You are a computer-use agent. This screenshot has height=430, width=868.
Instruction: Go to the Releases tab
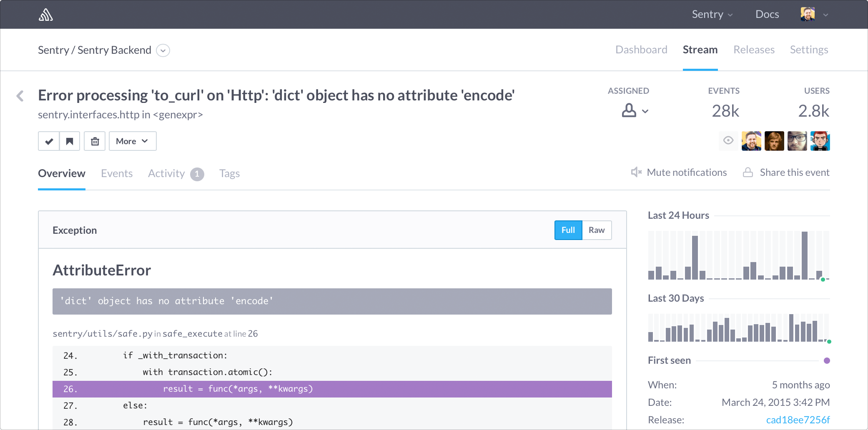click(754, 50)
